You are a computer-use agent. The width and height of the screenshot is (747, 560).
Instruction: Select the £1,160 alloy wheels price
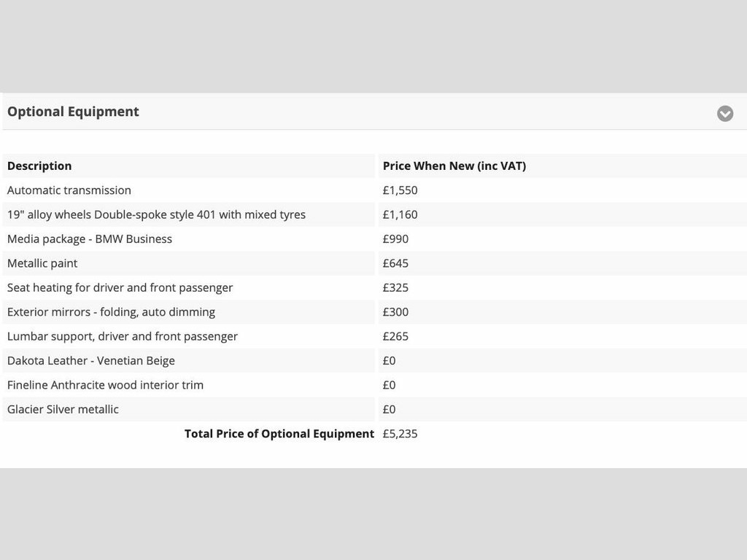tap(400, 214)
